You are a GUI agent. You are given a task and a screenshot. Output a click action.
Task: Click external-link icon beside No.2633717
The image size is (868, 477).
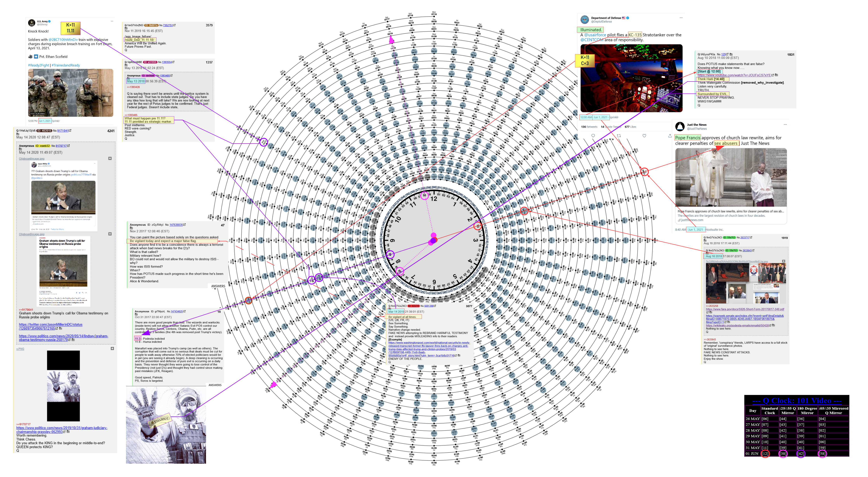pyautogui.click(x=751, y=237)
